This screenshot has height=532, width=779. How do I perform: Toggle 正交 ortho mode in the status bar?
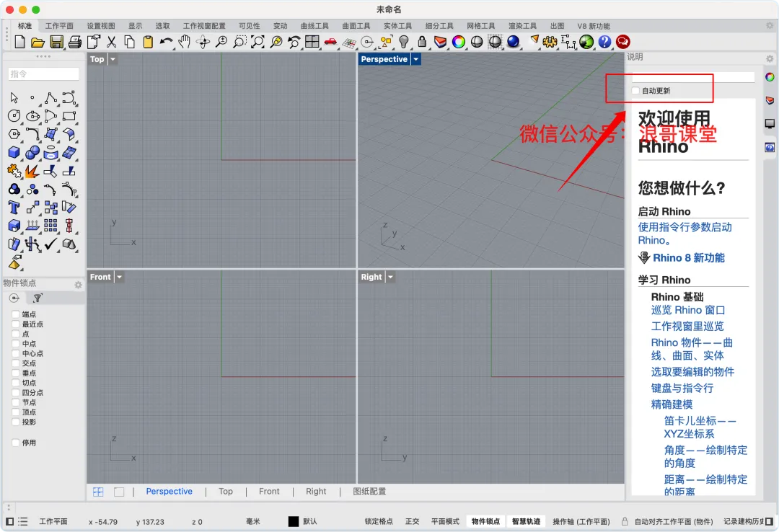tap(412, 522)
